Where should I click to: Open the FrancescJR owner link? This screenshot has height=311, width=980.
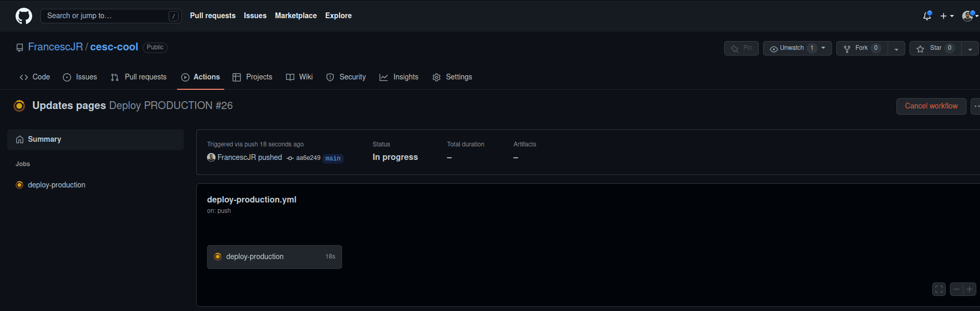tap(55, 47)
